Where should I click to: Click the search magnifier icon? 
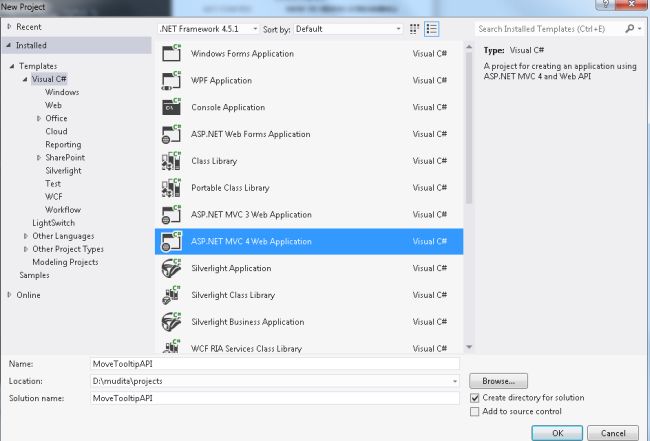(630, 29)
